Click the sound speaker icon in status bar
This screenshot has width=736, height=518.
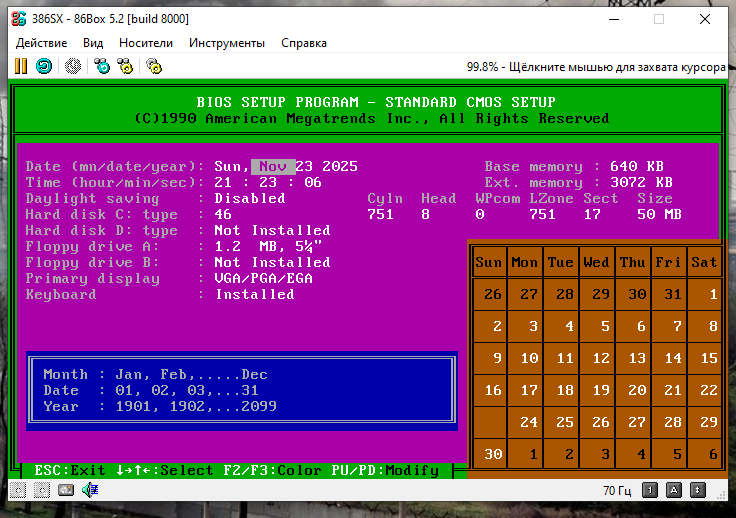[90, 490]
